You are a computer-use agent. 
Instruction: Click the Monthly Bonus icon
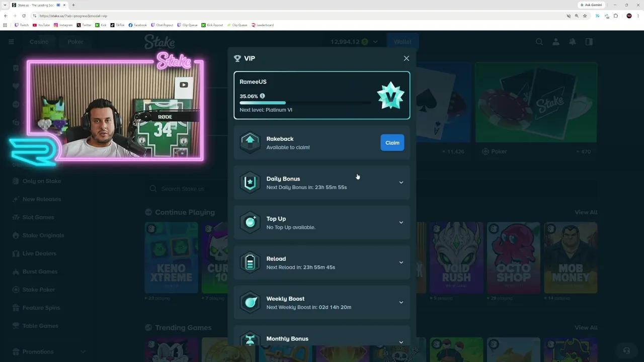250,339
